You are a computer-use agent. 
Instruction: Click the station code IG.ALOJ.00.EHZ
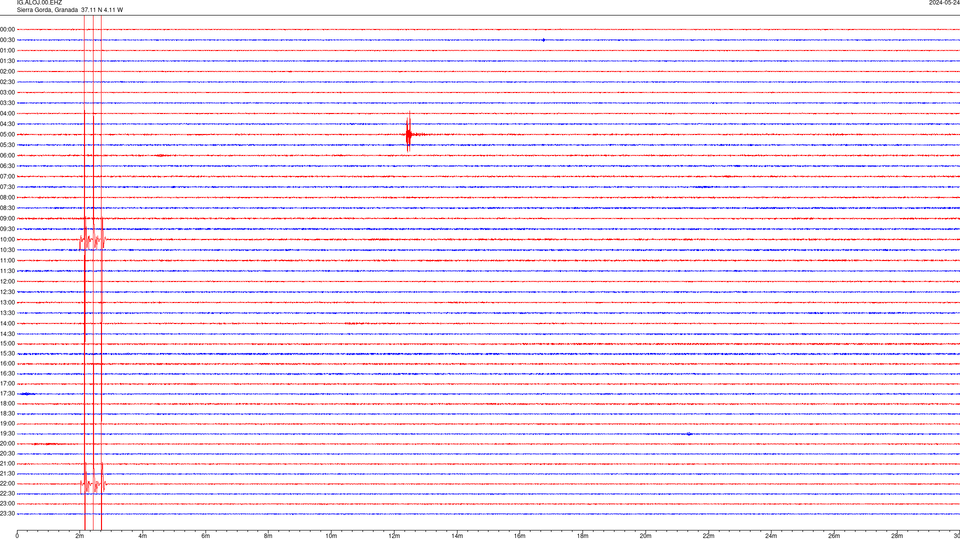(x=39, y=3)
